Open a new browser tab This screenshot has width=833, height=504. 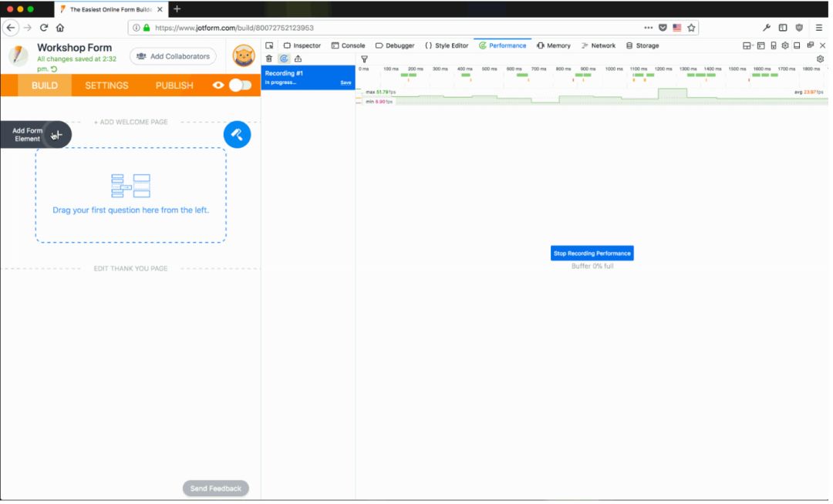pos(177,9)
